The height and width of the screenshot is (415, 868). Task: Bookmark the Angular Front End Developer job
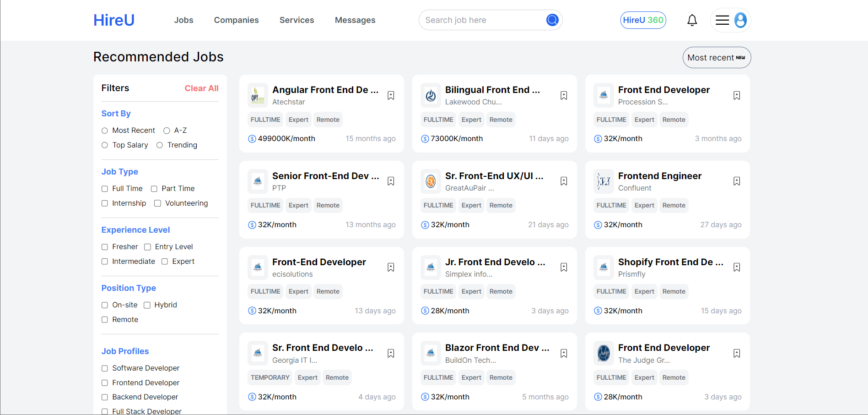point(391,96)
